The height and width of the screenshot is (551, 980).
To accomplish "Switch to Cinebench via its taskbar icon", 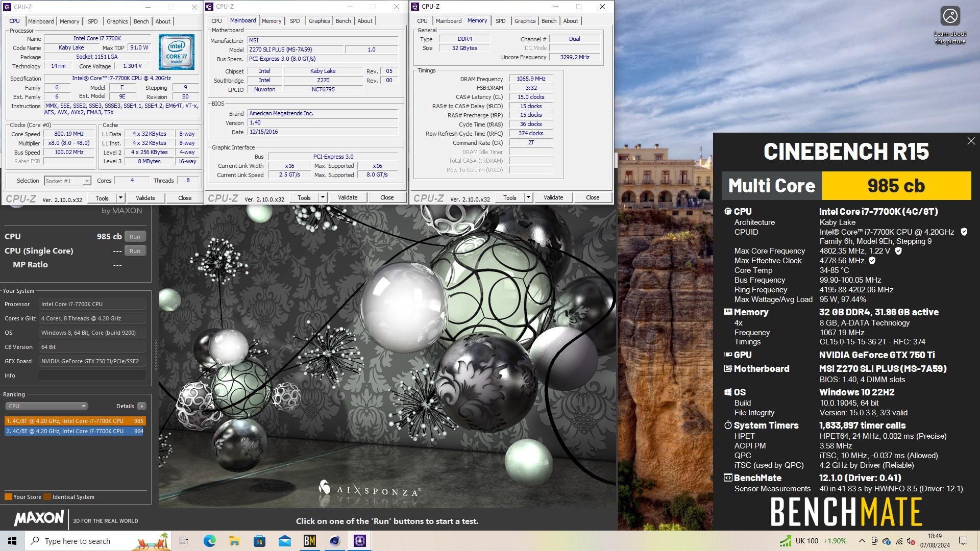I will click(334, 541).
